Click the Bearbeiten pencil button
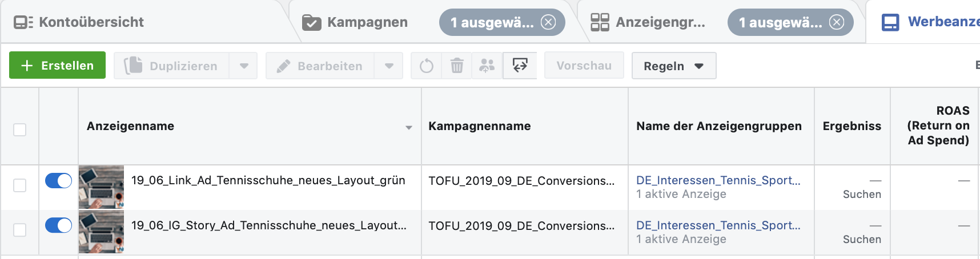Screen dimensions: 980x259 320,66
